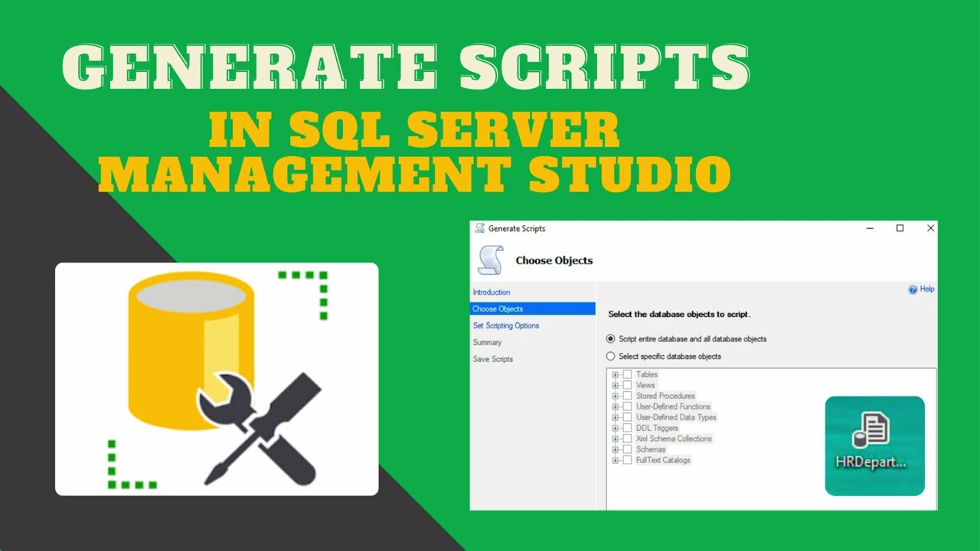
Task: Click the DDL Triggers label
Action: pyautogui.click(x=657, y=429)
